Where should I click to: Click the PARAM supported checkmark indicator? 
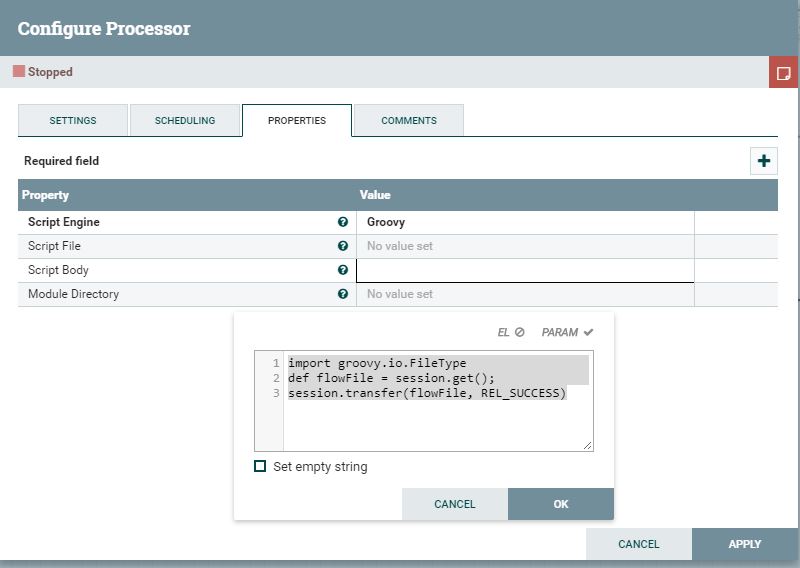pos(588,332)
